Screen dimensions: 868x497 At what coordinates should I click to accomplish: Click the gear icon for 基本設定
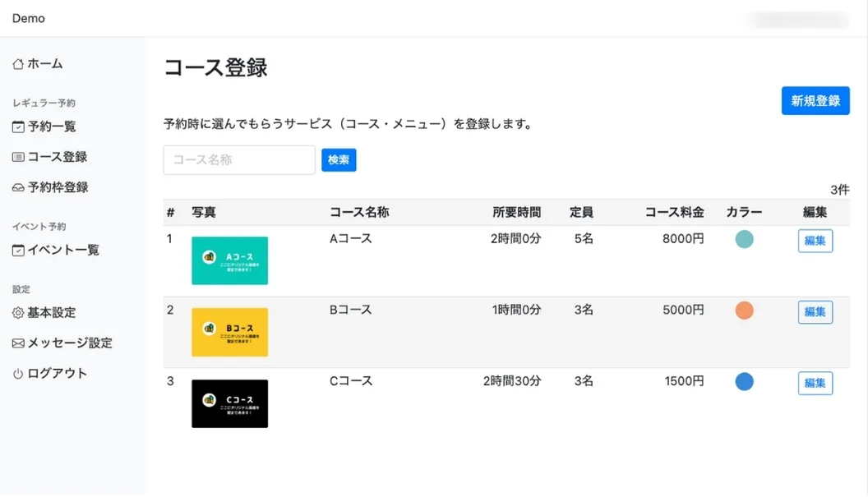click(18, 313)
